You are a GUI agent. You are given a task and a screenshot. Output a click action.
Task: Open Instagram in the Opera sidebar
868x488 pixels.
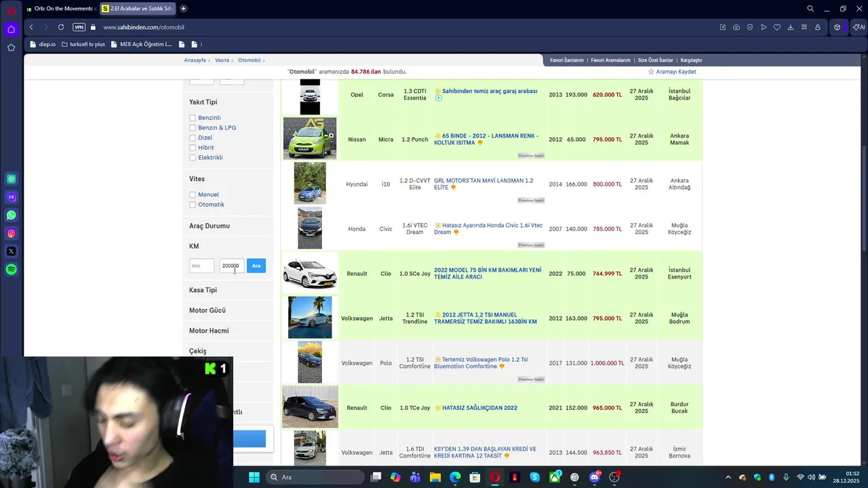coord(11,233)
